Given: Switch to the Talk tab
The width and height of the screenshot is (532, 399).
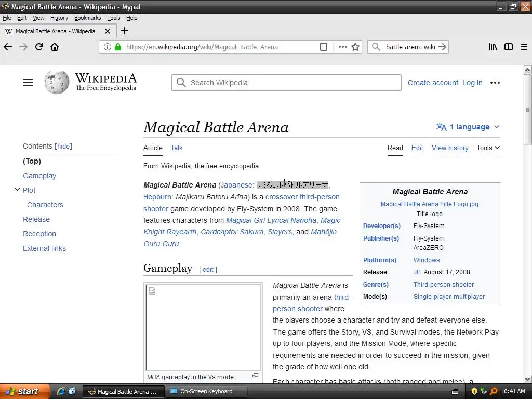Looking at the screenshot, I should (x=177, y=148).
